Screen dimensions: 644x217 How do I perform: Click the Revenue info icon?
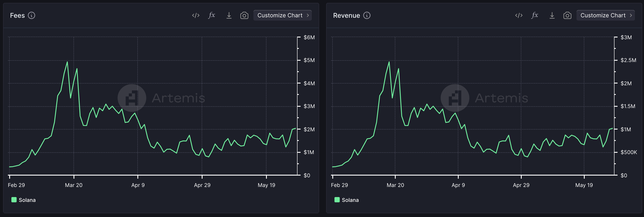click(x=367, y=16)
